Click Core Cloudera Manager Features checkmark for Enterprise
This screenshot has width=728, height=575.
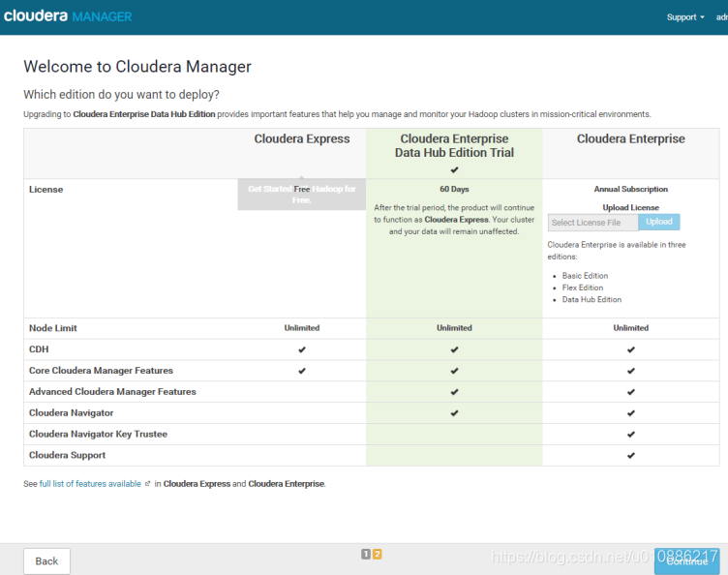pos(630,371)
